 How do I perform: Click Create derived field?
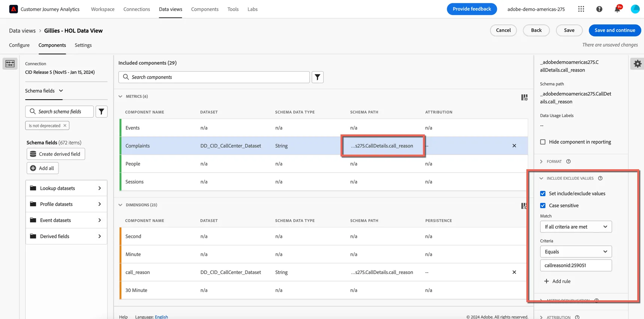click(x=56, y=154)
